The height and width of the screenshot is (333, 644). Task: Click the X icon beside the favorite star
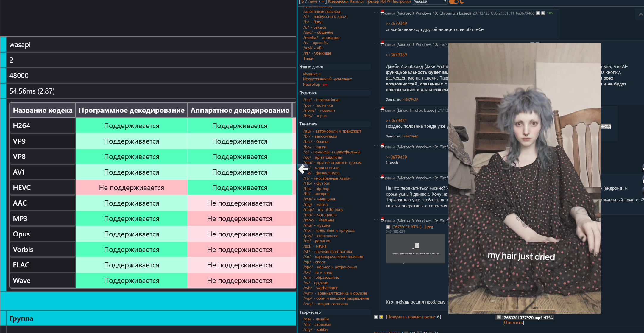[376, 317]
